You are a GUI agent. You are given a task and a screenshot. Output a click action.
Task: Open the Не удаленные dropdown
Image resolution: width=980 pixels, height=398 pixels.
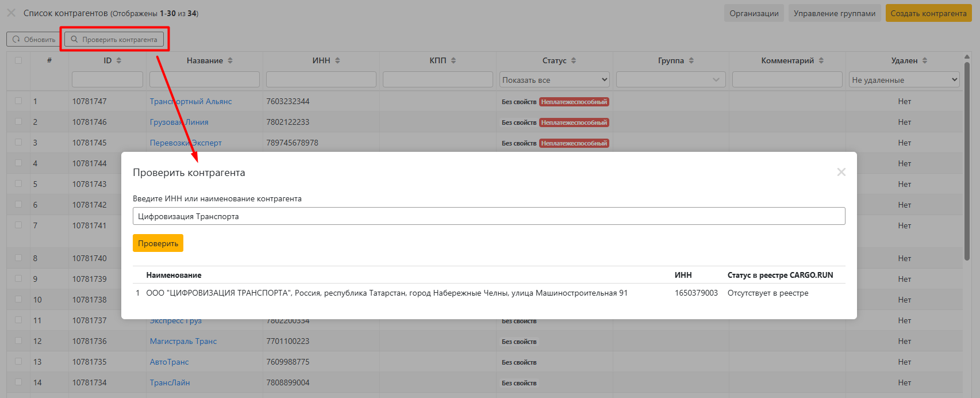(x=904, y=80)
